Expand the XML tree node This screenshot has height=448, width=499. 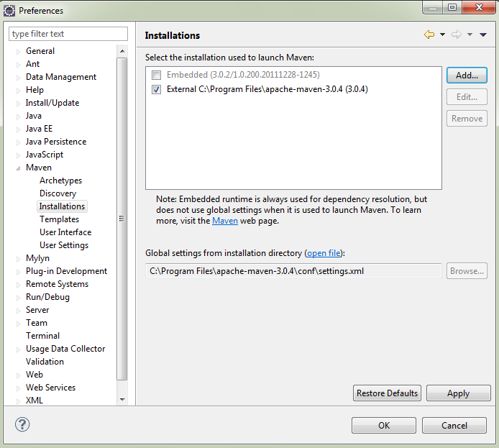tap(18, 401)
